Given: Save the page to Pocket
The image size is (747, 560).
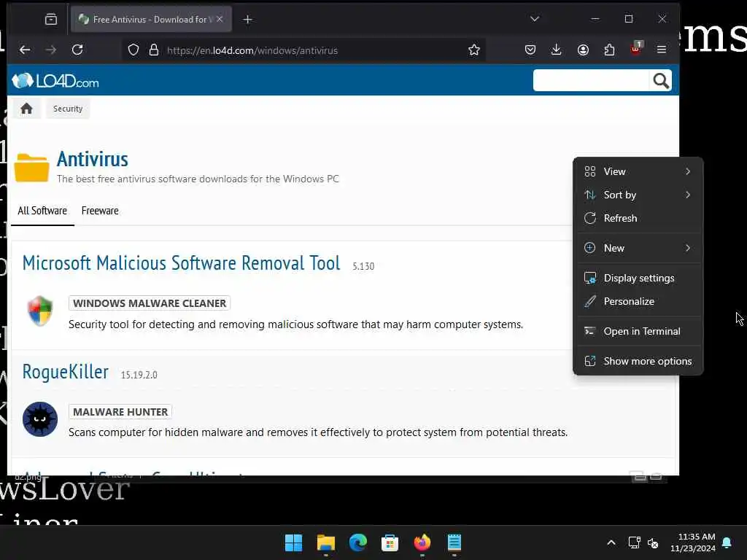Looking at the screenshot, I should click(530, 50).
